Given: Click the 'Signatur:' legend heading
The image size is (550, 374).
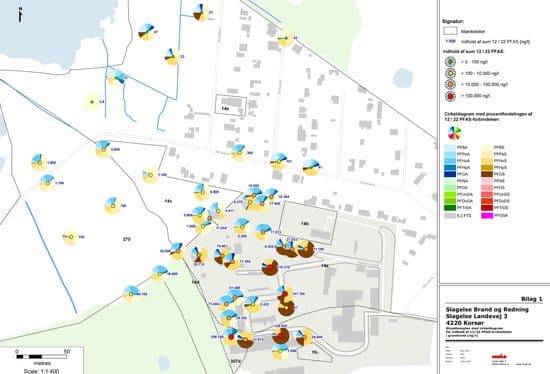Looking at the screenshot, I should [453, 21].
